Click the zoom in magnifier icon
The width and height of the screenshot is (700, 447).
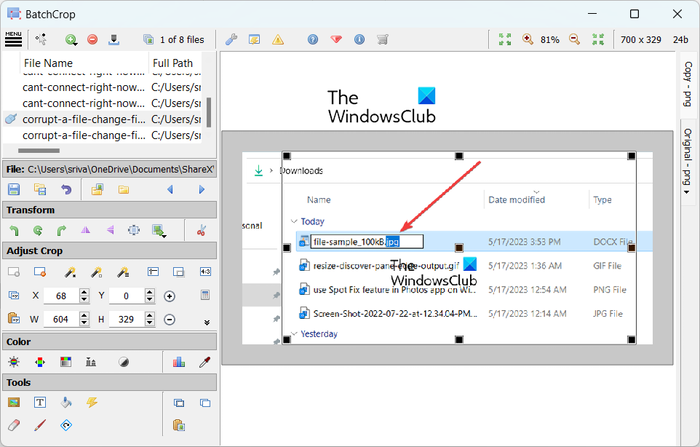[x=528, y=39]
